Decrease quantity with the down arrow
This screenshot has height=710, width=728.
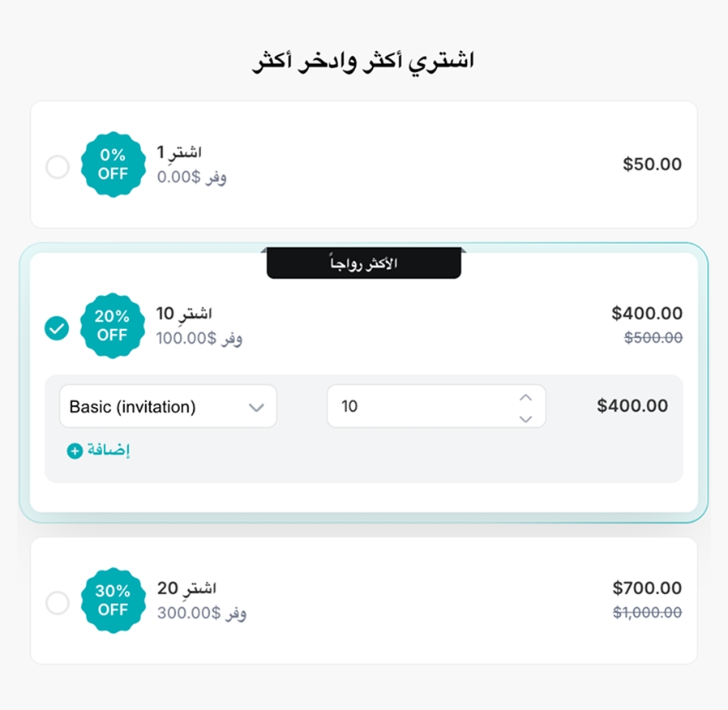525,418
